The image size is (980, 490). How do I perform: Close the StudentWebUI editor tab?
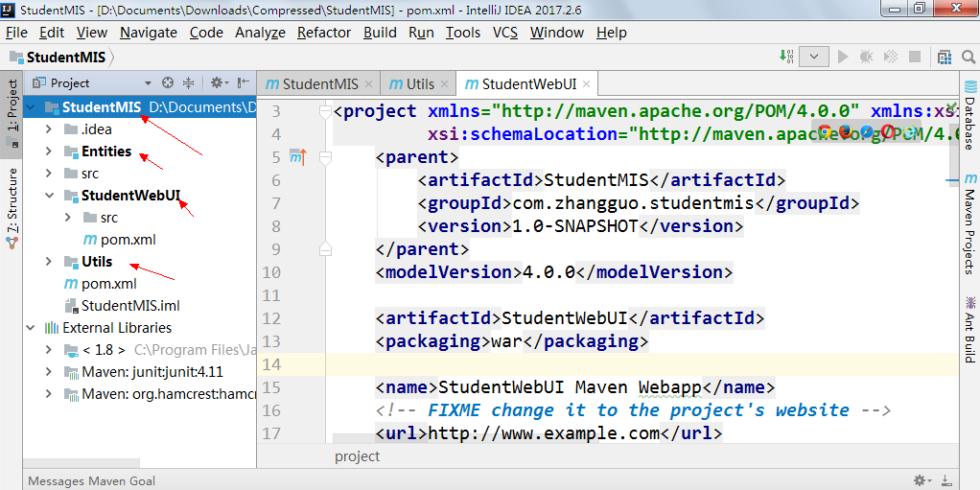[x=586, y=83]
